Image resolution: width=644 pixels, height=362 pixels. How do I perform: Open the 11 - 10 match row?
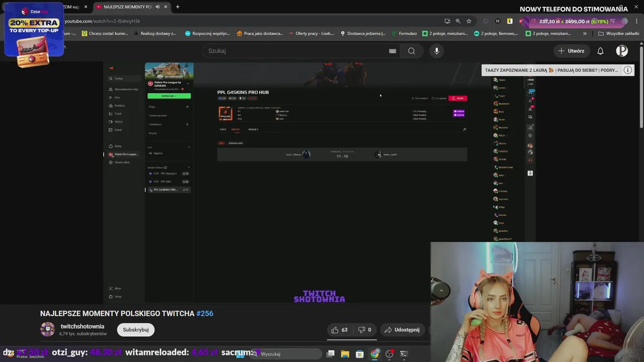click(342, 154)
